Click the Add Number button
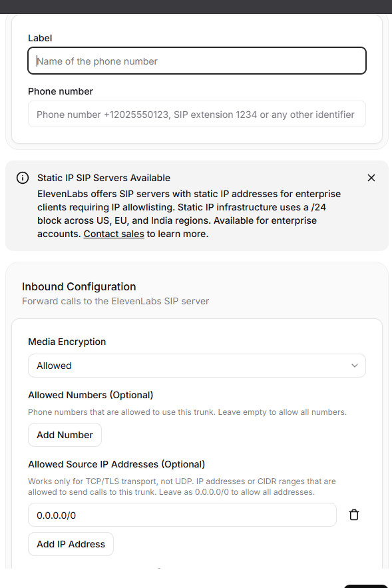The height and width of the screenshot is (588, 392). [65, 435]
